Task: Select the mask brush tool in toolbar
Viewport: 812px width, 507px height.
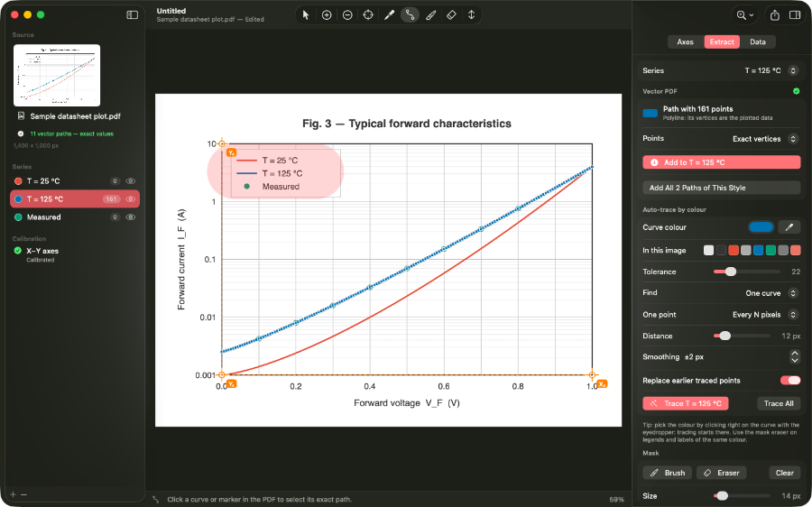Action: (430, 15)
